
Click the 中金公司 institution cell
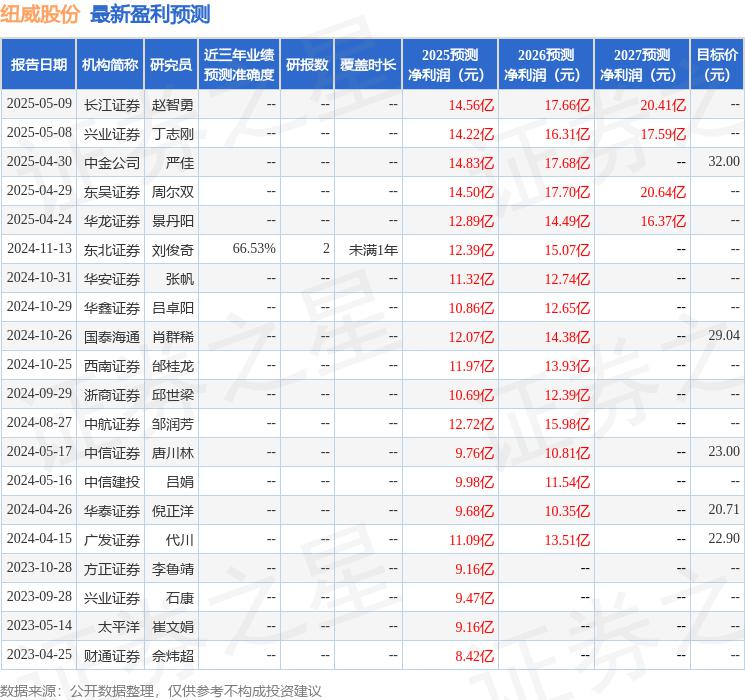[112, 163]
